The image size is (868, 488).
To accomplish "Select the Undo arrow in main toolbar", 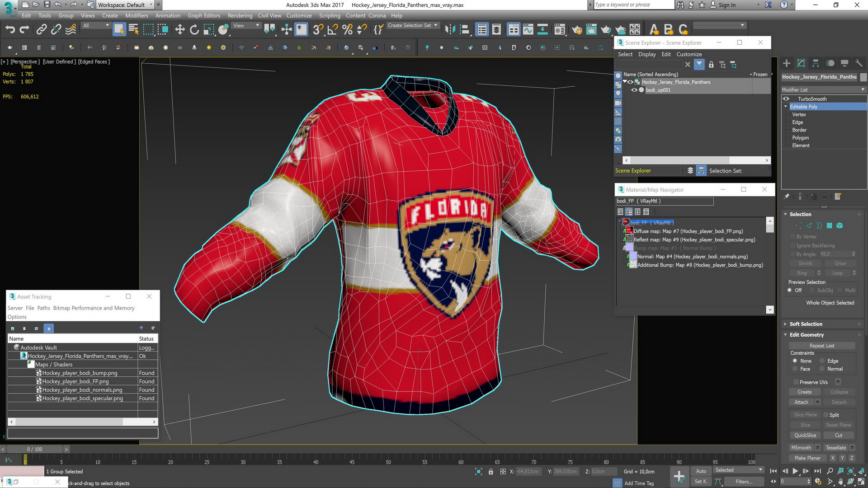I will (10, 30).
